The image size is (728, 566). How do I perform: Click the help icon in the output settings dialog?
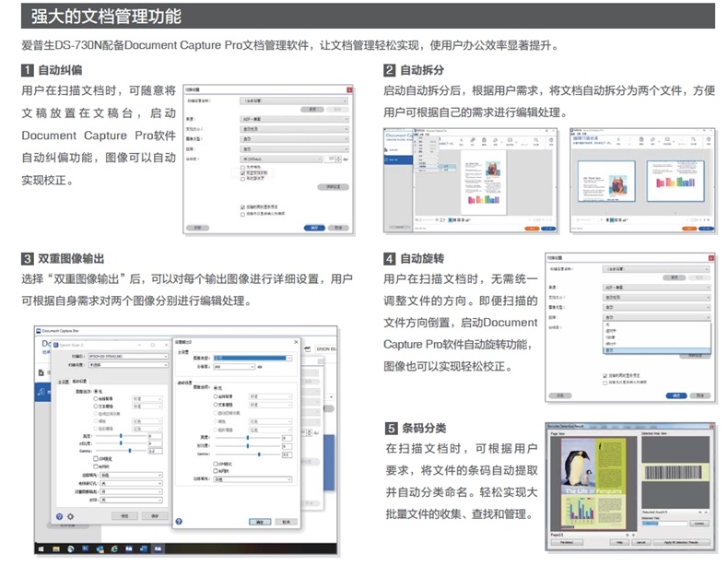[179, 522]
